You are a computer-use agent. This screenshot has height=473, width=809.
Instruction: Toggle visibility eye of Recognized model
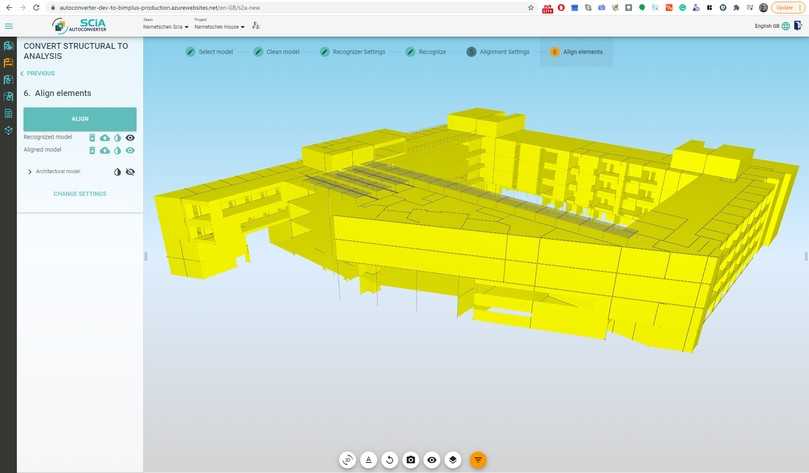point(130,137)
